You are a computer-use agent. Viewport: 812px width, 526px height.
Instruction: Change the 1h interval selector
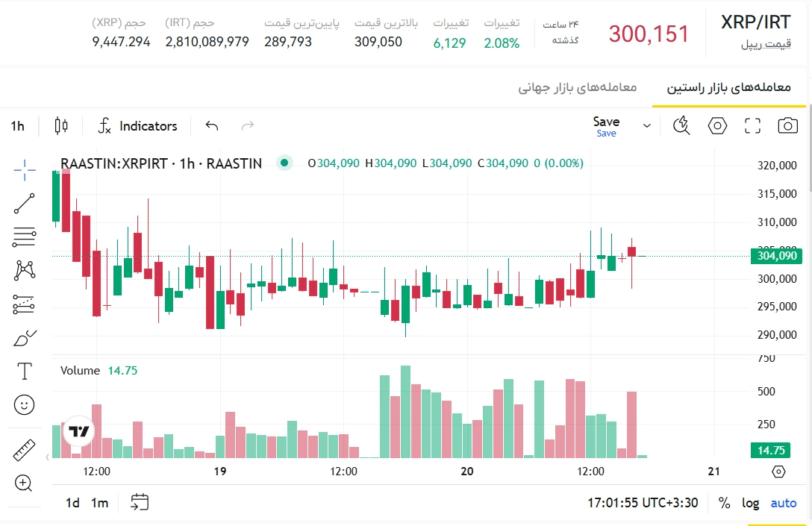click(18, 126)
